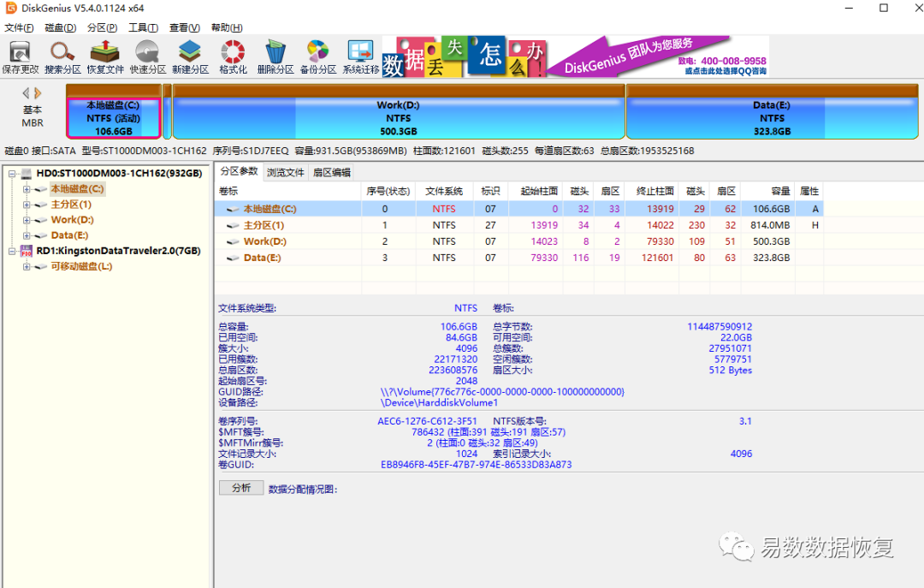Expand the 可移动磁盘(L:) tree node
924x588 pixels.
click(27, 266)
